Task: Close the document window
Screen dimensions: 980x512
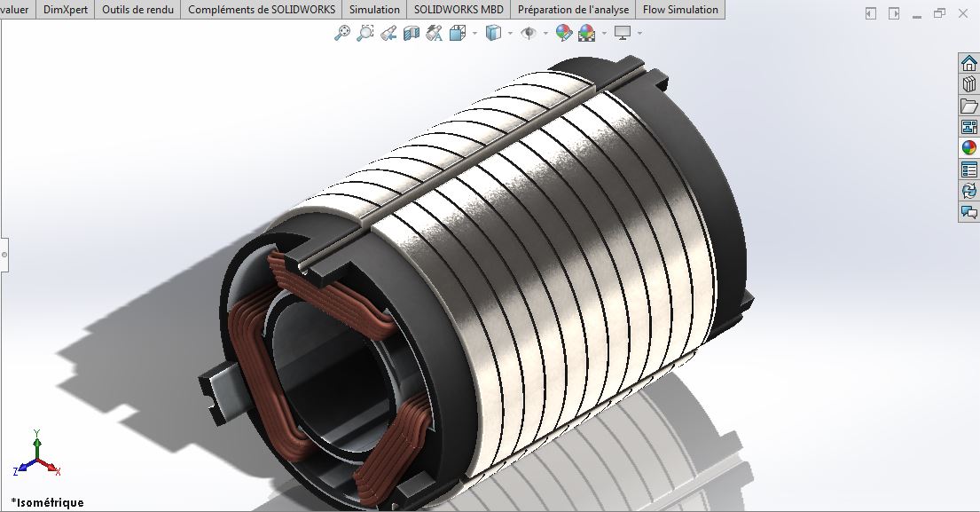Action: point(963,13)
